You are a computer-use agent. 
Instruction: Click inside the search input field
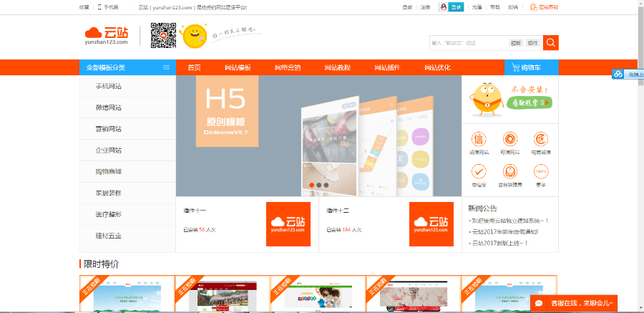click(469, 43)
